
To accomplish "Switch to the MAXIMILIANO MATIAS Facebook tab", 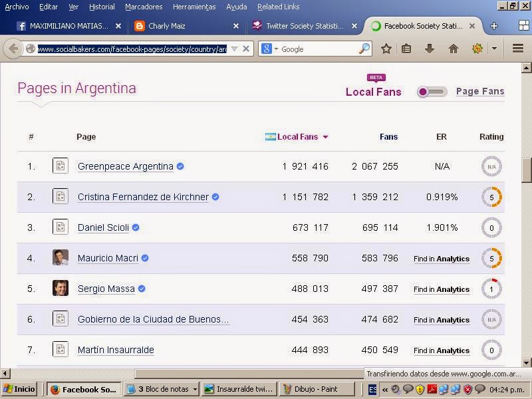I will coord(69,26).
